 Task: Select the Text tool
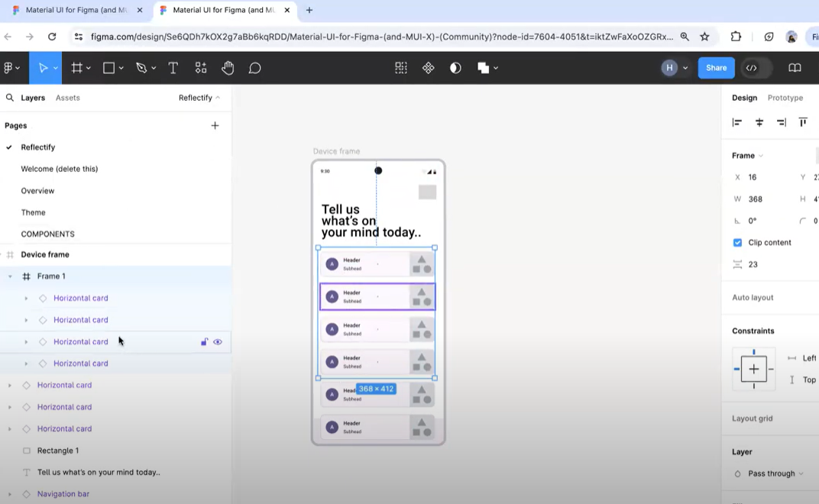(173, 68)
